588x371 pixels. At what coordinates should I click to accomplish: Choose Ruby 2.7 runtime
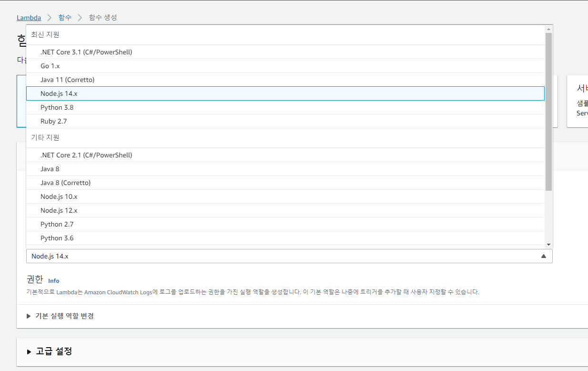click(x=285, y=121)
